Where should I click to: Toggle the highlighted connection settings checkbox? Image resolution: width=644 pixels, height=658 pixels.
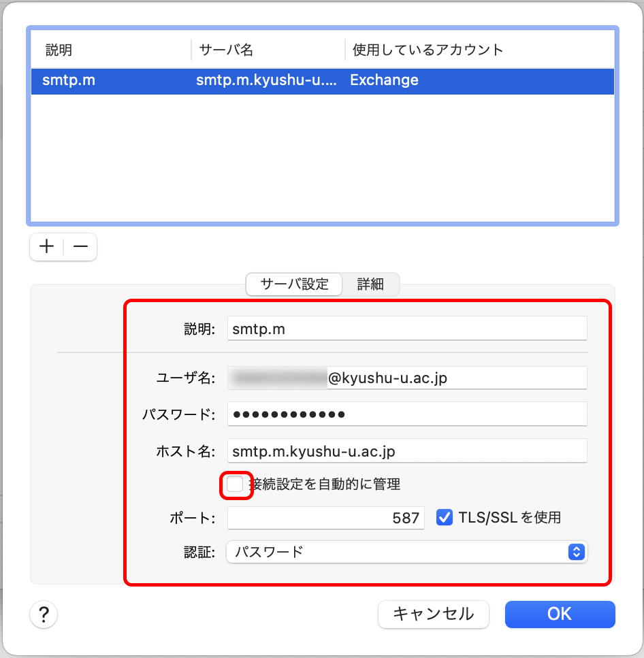pyautogui.click(x=236, y=484)
